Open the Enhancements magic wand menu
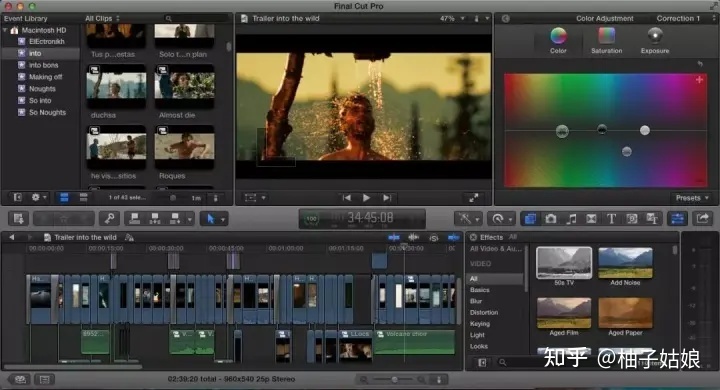Image resolution: width=720 pixels, height=390 pixels. tap(465, 219)
